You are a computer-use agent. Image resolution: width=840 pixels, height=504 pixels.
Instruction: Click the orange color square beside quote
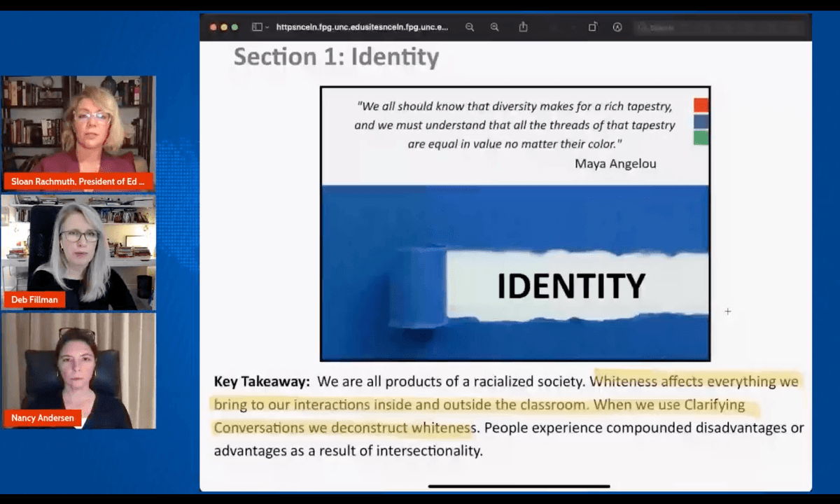(x=701, y=106)
